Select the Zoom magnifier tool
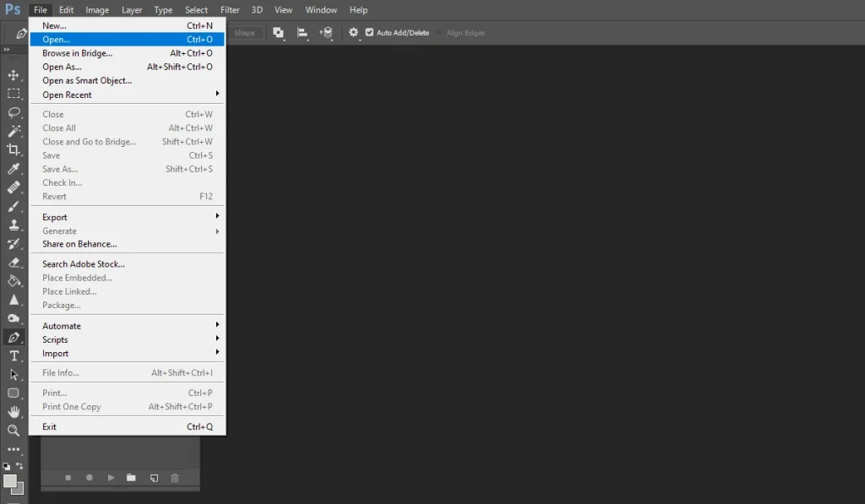865x504 pixels. (x=14, y=431)
